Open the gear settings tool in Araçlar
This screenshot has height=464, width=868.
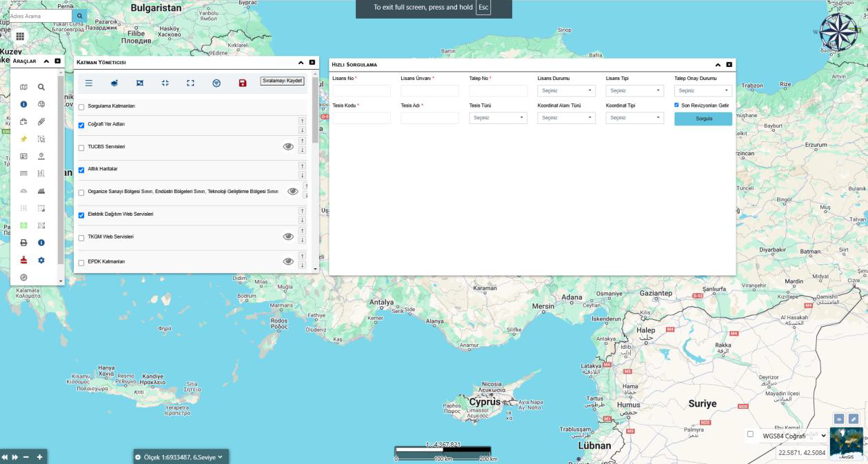pyautogui.click(x=41, y=260)
